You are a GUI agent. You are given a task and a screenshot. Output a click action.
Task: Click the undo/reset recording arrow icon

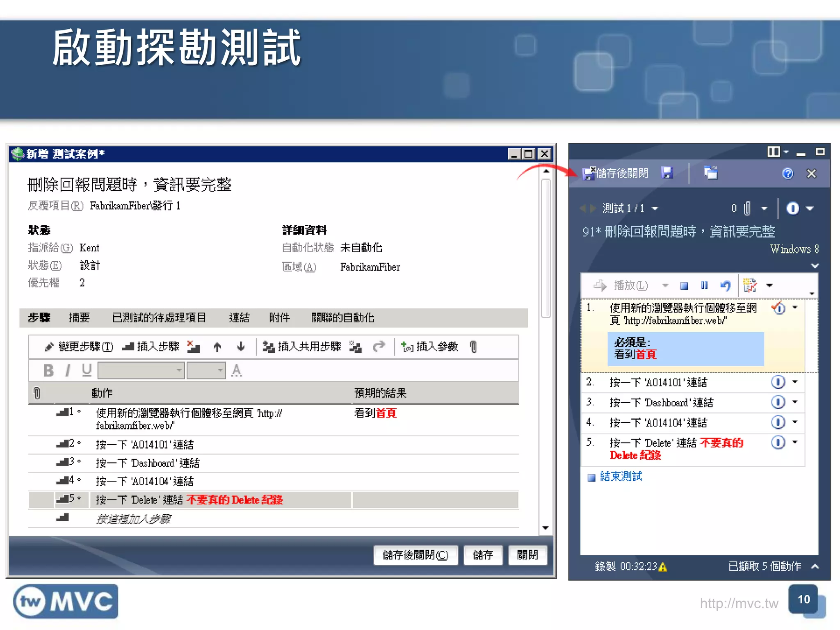pyautogui.click(x=725, y=285)
